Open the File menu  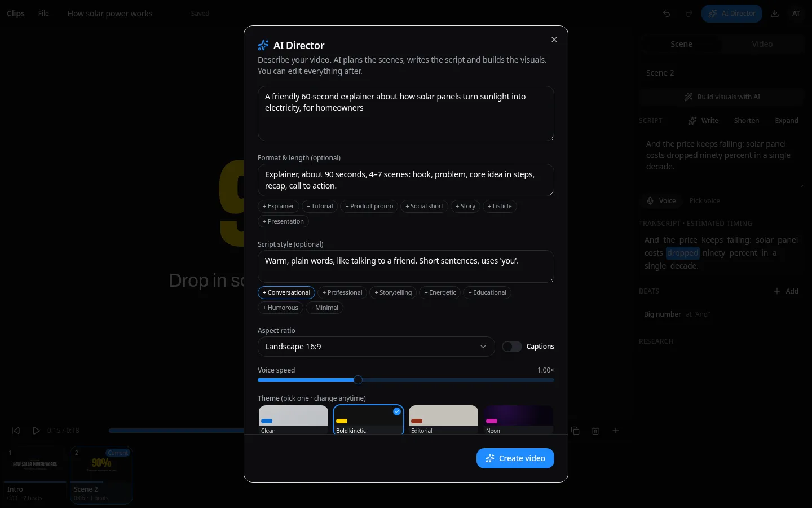tap(43, 14)
